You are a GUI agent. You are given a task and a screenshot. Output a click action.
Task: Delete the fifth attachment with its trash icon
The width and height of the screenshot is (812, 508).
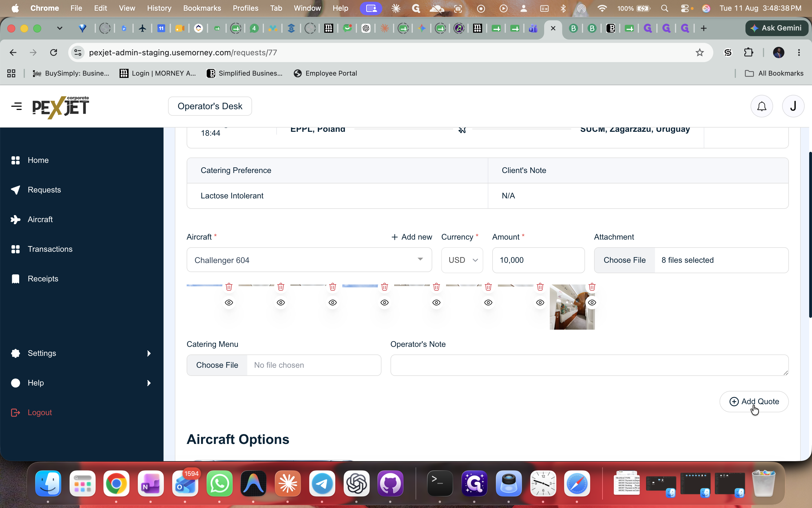436,287
